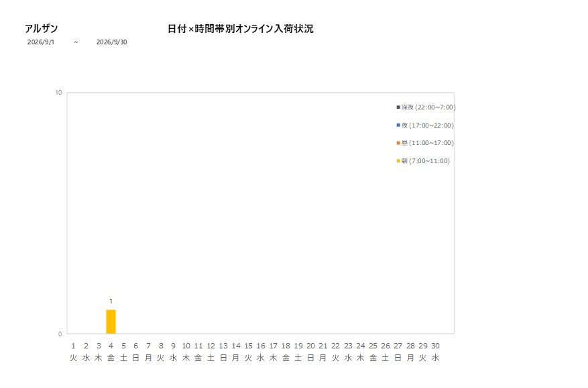Image resolution: width=588 pixels, height=388 pixels.
Task: Click the weekday label 金 under day 4
Action: [111, 358]
